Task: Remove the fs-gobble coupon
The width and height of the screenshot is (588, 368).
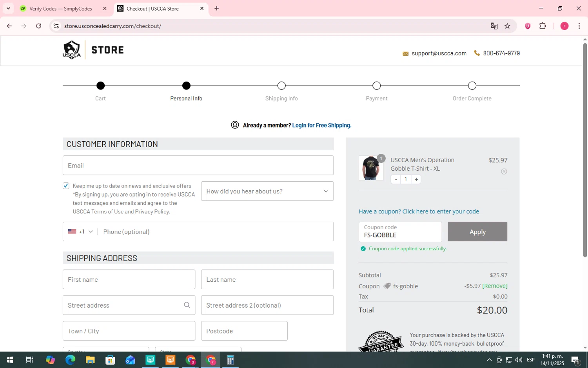Action: coord(495,286)
